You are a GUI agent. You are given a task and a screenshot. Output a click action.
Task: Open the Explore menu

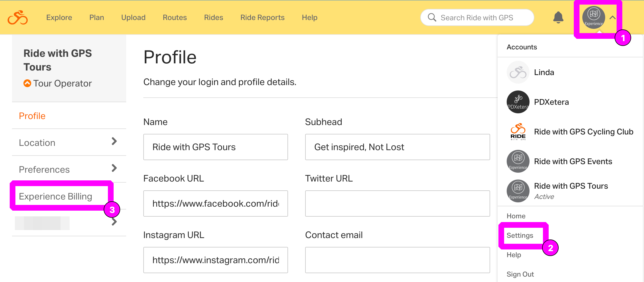click(59, 17)
